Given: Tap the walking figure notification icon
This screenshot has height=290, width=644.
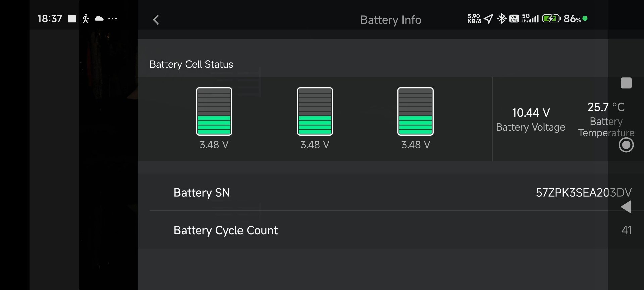Looking at the screenshot, I should (86, 18).
